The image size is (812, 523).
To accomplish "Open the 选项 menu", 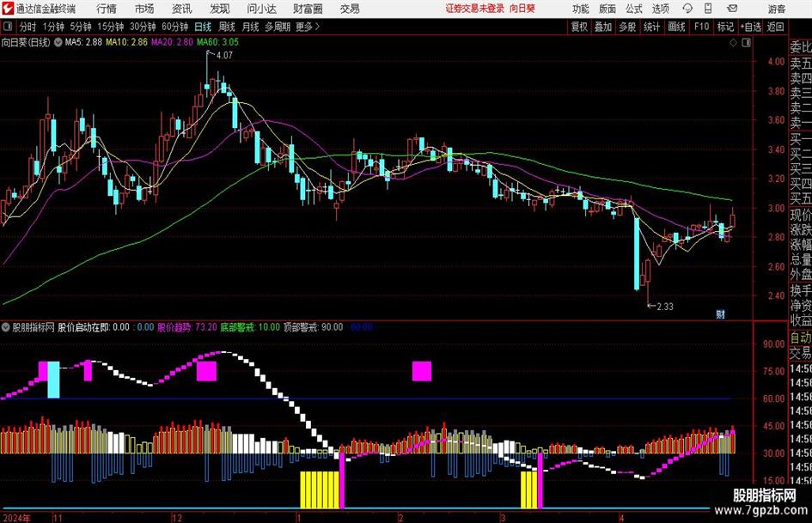I will (x=660, y=9).
